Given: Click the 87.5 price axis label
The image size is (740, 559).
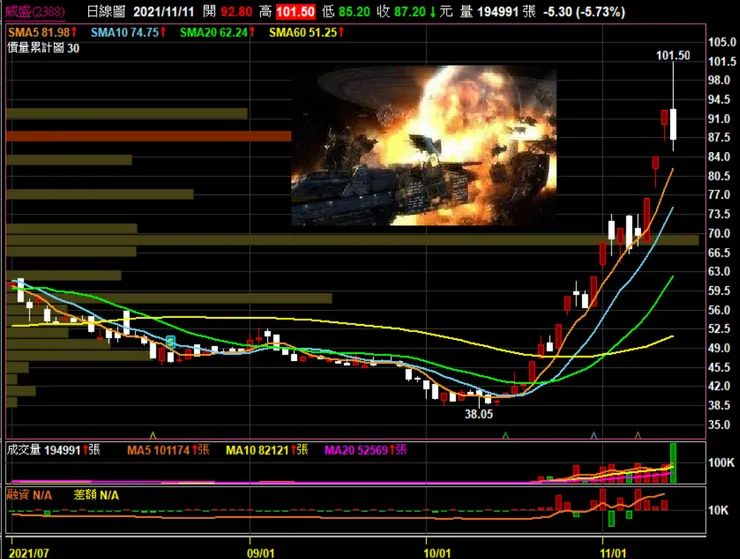Looking at the screenshot, I should point(719,137).
